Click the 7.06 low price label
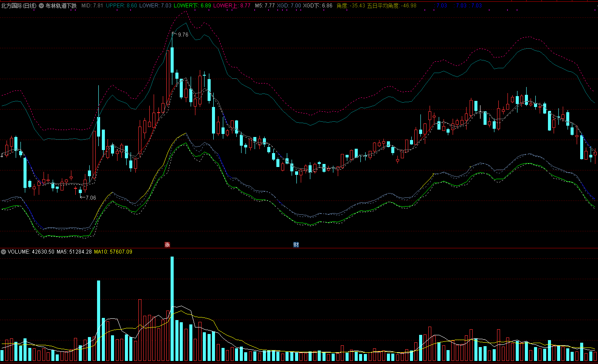Image resolution: width=598 pixels, height=364 pixels. click(91, 198)
